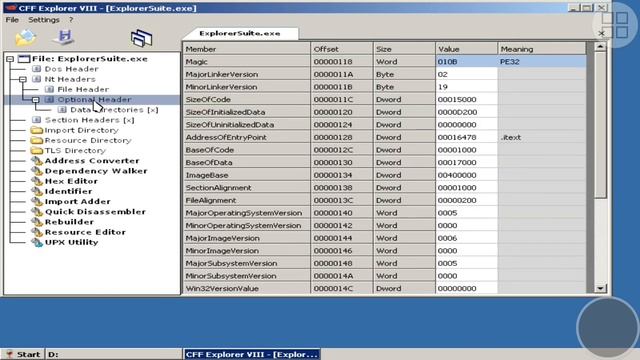Click the PE32 meaning cell
640x360 pixels.
coord(542,62)
